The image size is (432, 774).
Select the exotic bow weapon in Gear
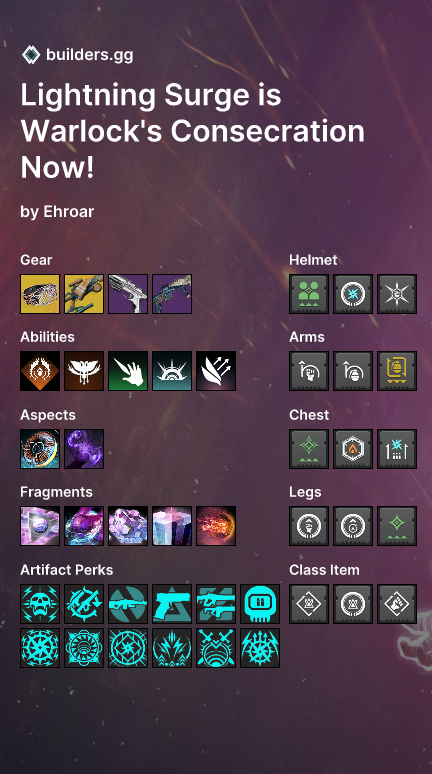[84, 294]
